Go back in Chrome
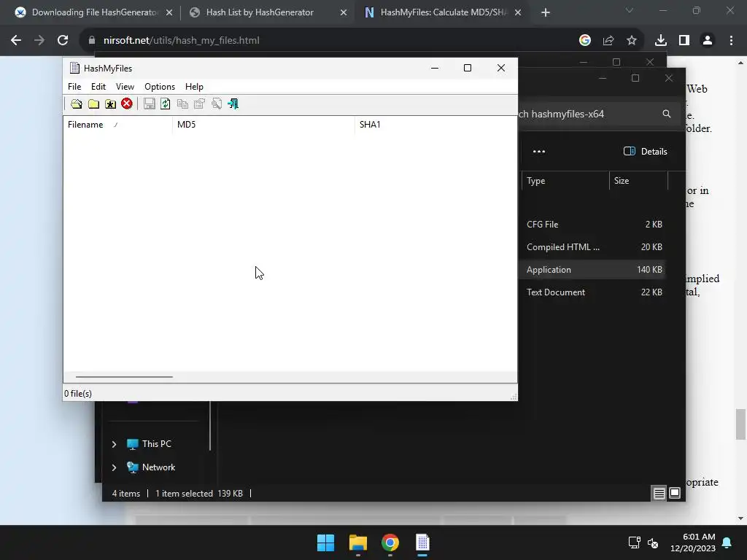The height and width of the screenshot is (560, 747). click(16, 41)
